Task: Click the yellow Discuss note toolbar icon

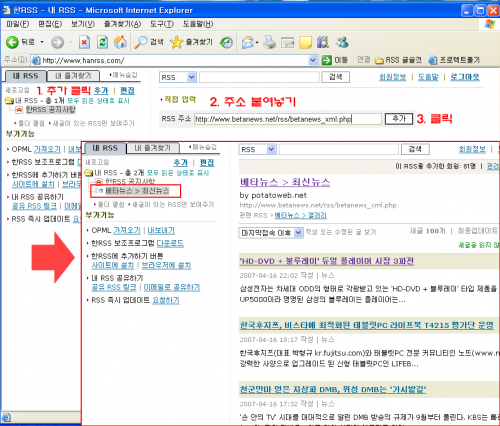Action: (x=305, y=42)
